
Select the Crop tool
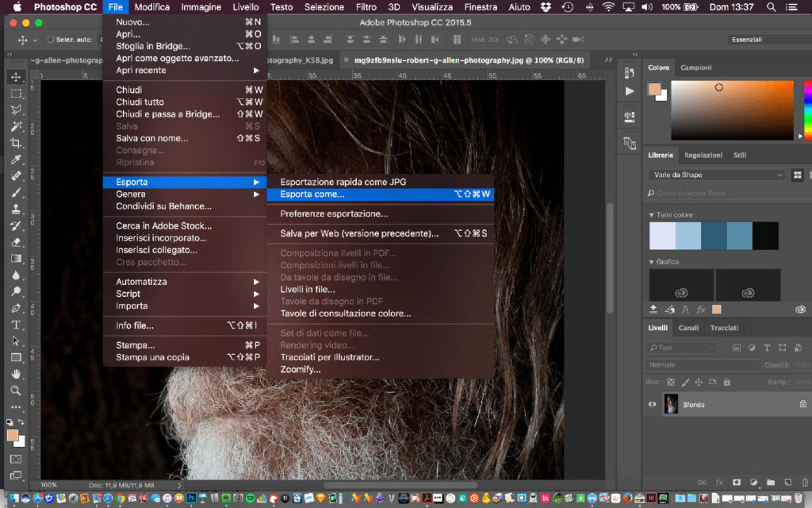tap(16, 143)
